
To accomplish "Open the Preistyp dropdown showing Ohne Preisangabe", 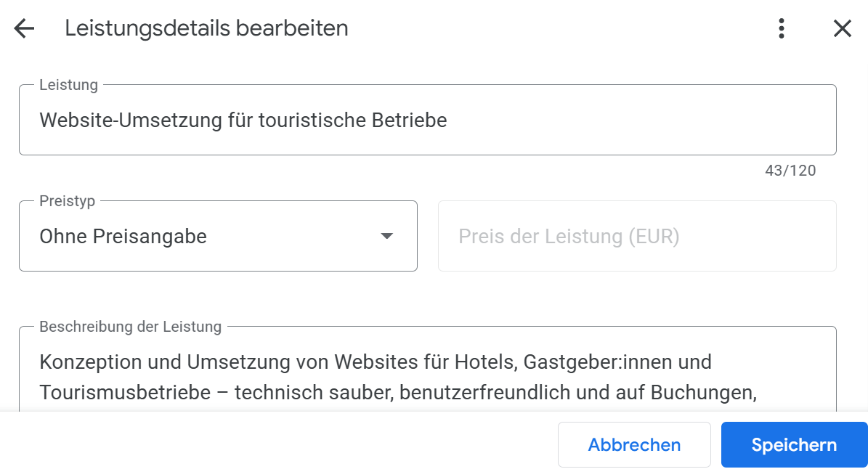I will click(x=218, y=236).
